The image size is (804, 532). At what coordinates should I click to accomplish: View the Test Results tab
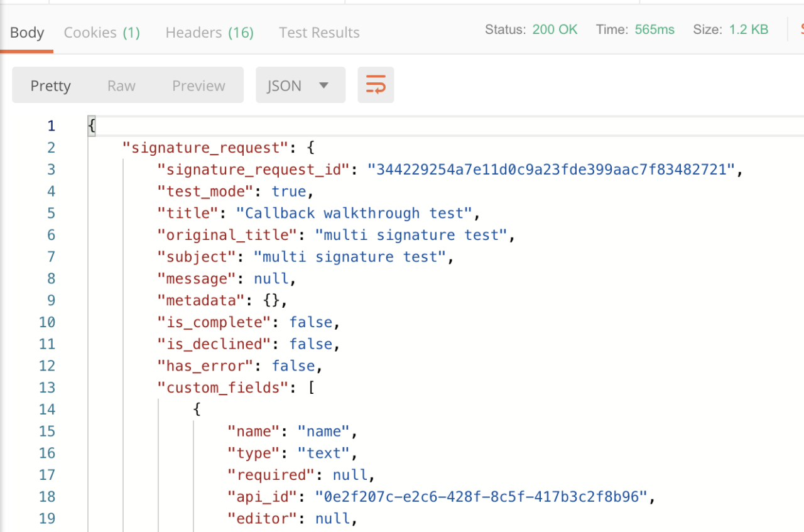pyautogui.click(x=319, y=32)
